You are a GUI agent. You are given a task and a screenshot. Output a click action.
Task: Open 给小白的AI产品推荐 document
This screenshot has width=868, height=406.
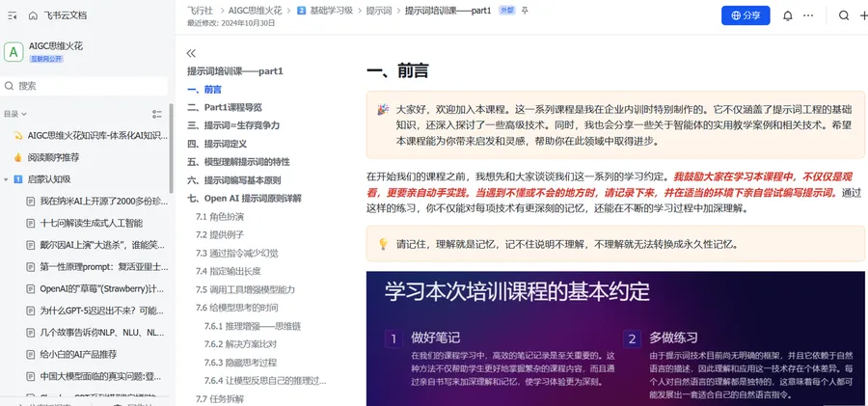click(79, 355)
